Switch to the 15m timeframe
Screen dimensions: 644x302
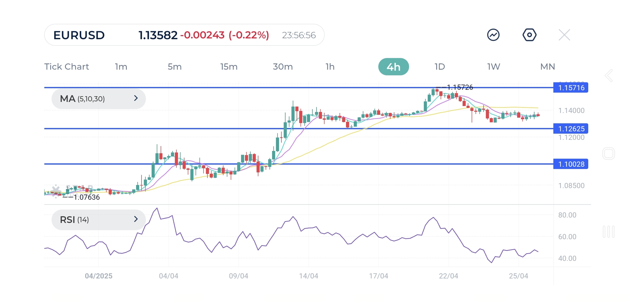coord(229,67)
